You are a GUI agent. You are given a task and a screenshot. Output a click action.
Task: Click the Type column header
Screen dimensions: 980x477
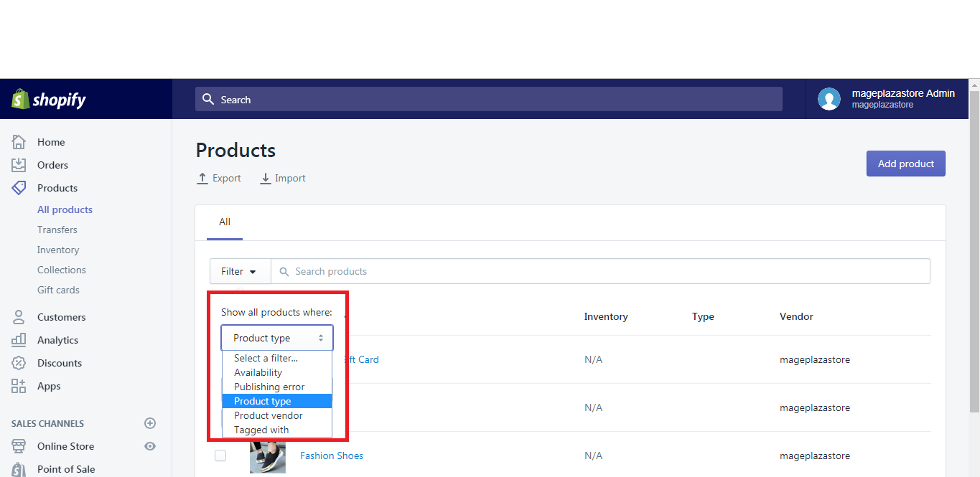coord(703,316)
